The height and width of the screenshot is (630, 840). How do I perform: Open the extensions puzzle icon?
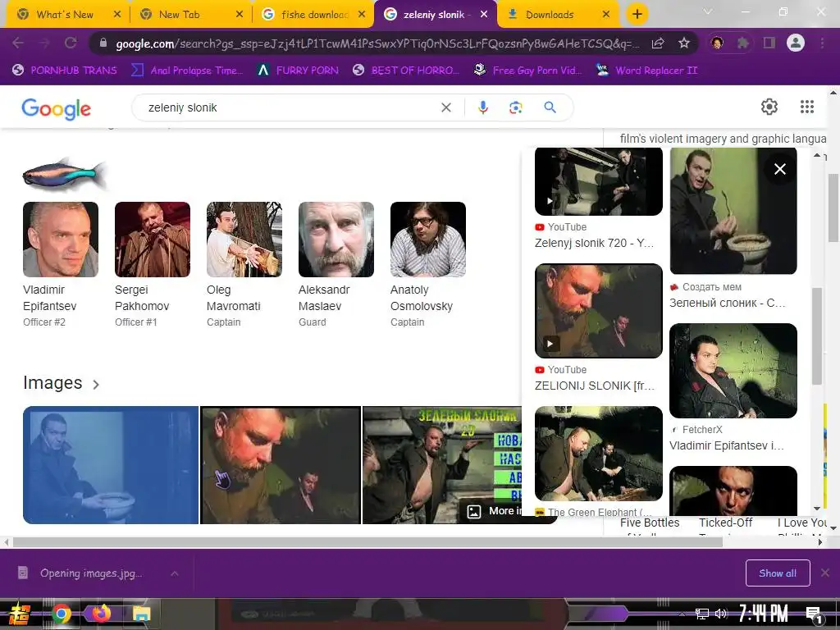[743, 43]
